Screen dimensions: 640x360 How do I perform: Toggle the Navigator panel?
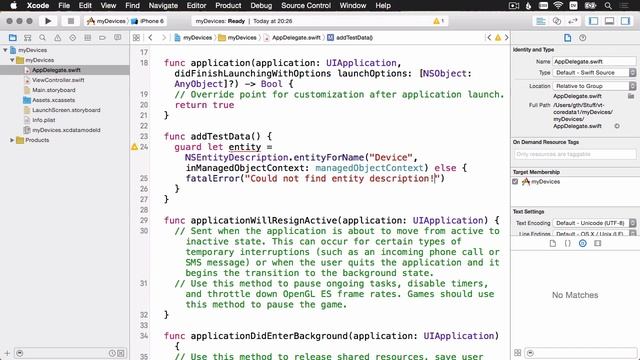(593, 21)
